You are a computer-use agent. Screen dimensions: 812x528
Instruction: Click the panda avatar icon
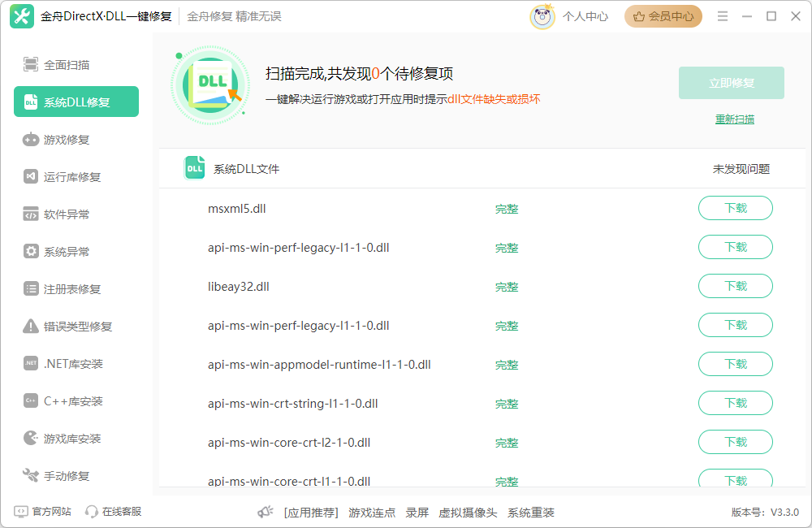click(542, 16)
